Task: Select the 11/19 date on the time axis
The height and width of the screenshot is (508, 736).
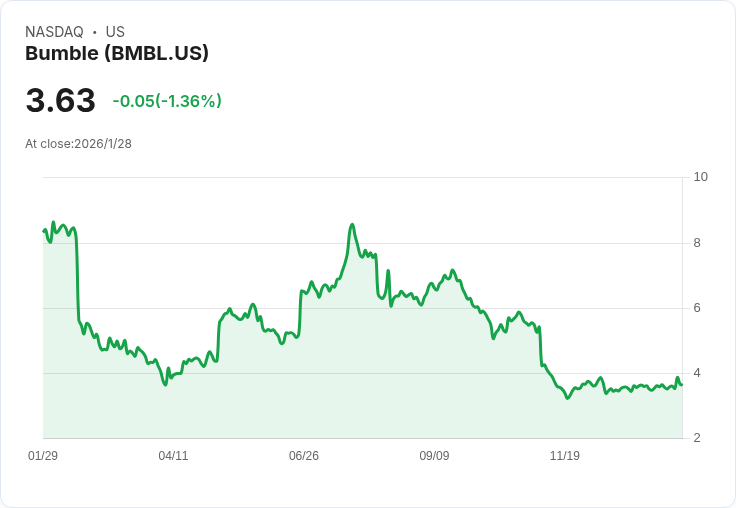Action: click(x=565, y=456)
